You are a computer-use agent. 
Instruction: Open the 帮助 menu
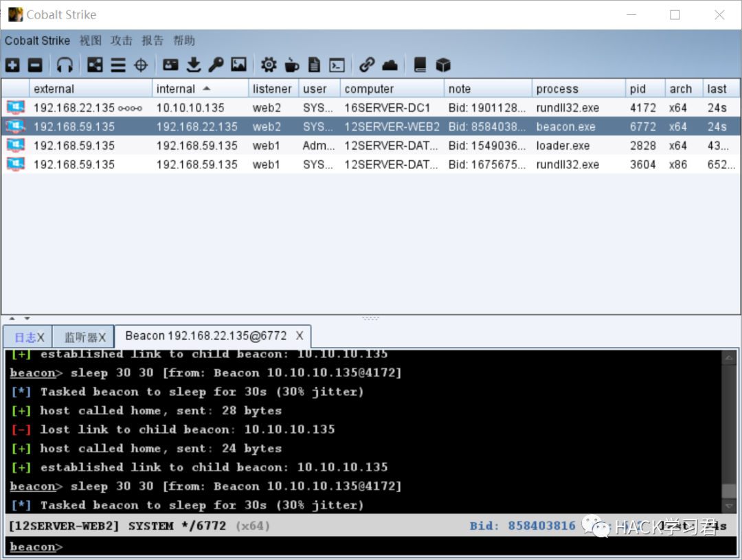(184, 41)
